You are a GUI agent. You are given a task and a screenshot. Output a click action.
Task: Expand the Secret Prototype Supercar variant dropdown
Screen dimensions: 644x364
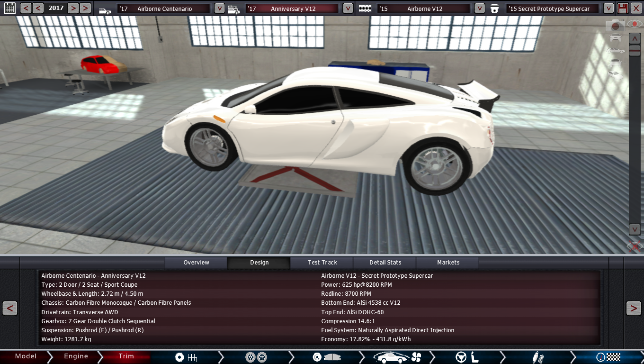click(x=608, y=8)
